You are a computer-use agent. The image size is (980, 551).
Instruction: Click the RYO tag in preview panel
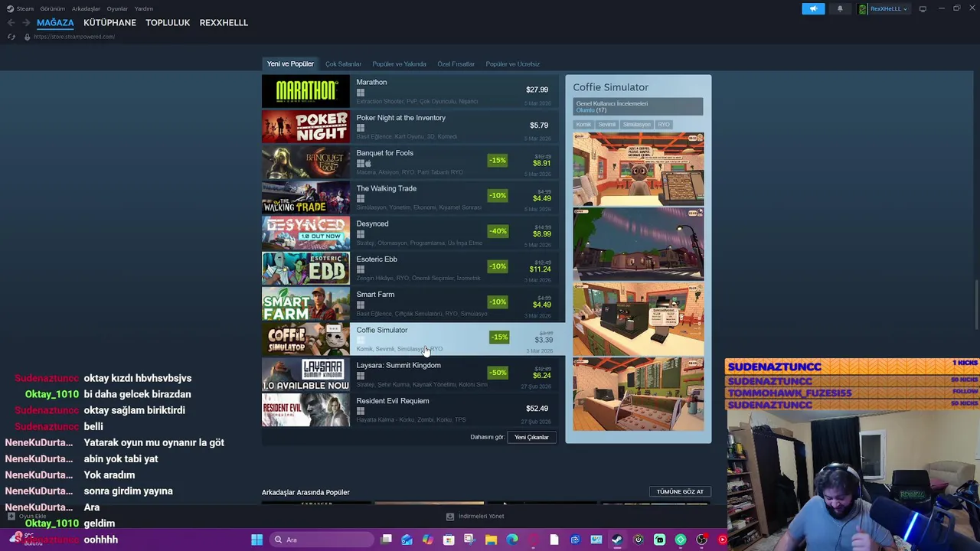tap(663, 125)
